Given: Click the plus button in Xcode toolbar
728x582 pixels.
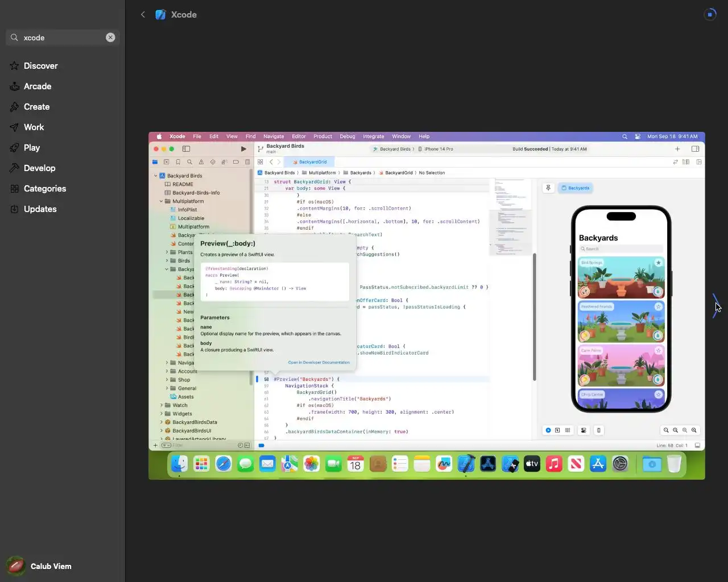Looking at the screenshot, I should click(677, 149).
